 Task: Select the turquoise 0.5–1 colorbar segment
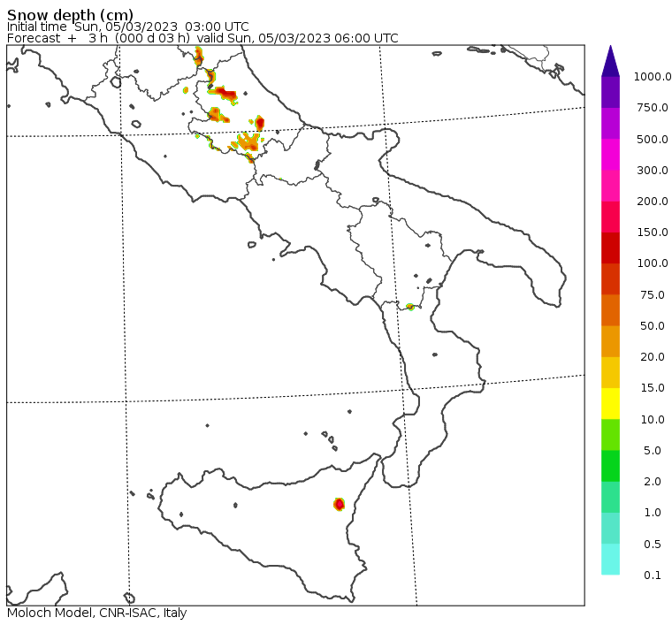(x=610, y=528)
